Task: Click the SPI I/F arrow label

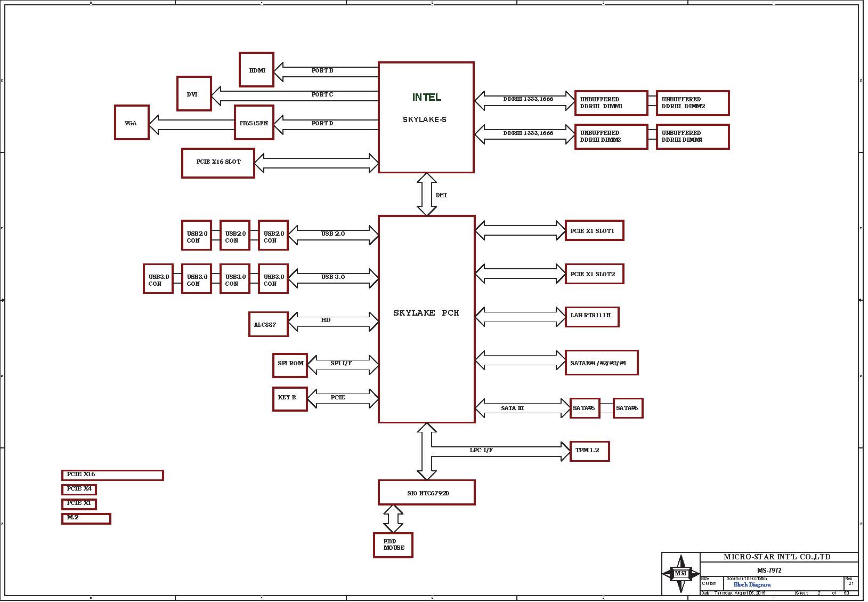Action: [342, 363]
